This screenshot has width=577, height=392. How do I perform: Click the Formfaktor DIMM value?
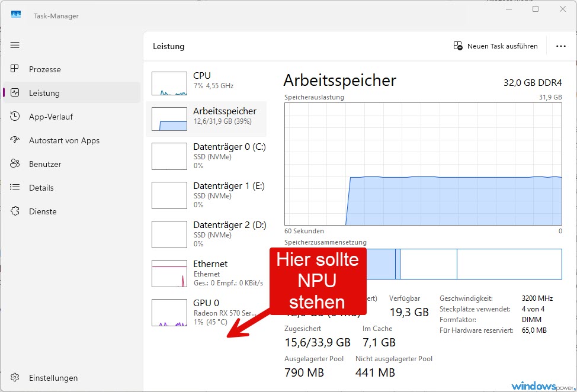(x=531, y=320)
